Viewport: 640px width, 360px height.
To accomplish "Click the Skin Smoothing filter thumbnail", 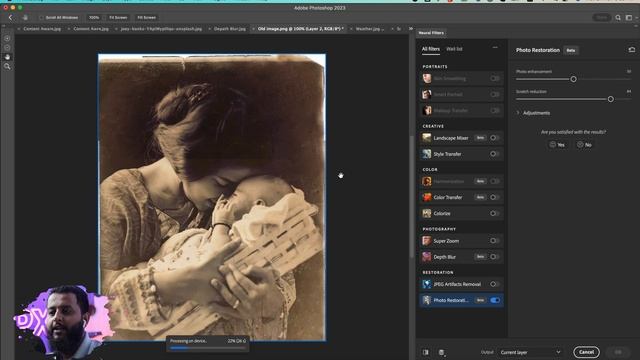I will tap(427, 78).
